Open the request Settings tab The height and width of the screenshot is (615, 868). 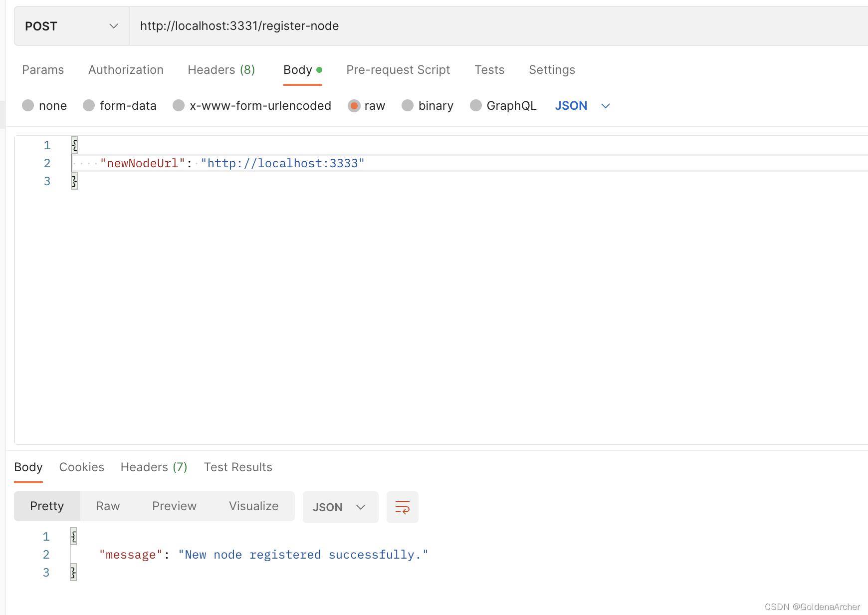point(552,70)
